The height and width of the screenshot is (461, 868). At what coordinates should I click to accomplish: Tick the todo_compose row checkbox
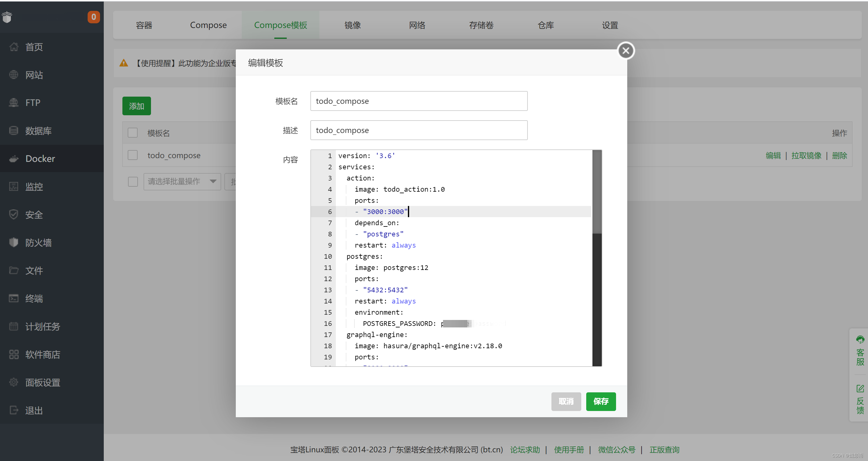tap(133, 155)
